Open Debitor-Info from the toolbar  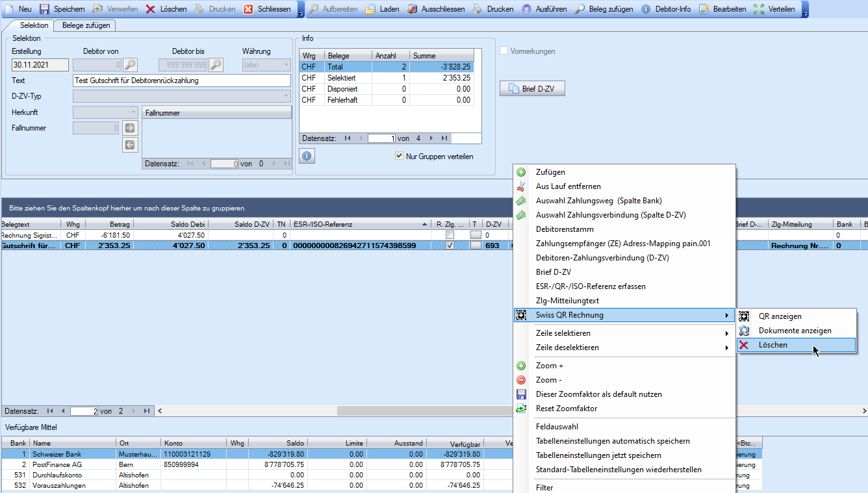coord(665,9)
